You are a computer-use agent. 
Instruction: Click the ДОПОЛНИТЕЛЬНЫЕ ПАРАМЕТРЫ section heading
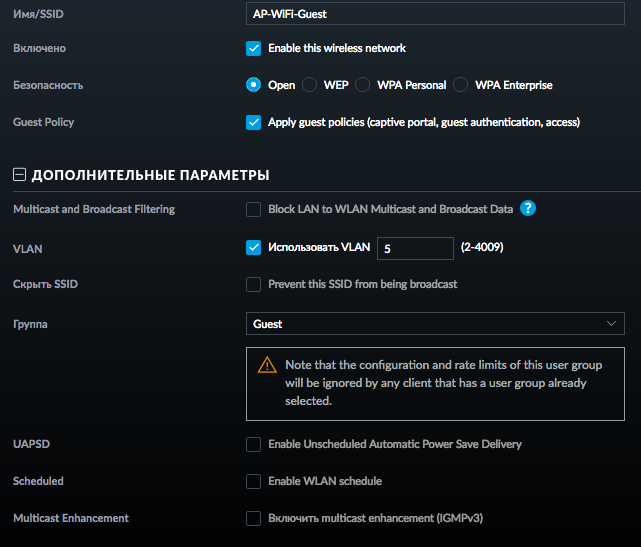150,175
